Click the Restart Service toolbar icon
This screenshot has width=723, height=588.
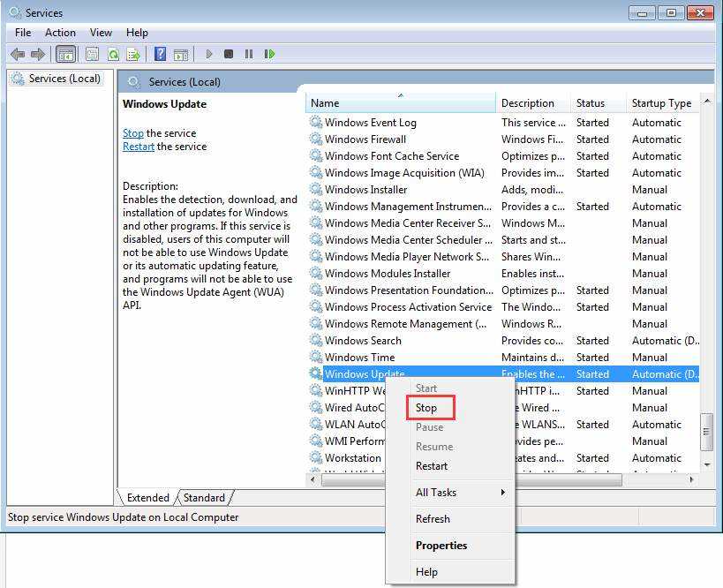[x=269, y=55]
